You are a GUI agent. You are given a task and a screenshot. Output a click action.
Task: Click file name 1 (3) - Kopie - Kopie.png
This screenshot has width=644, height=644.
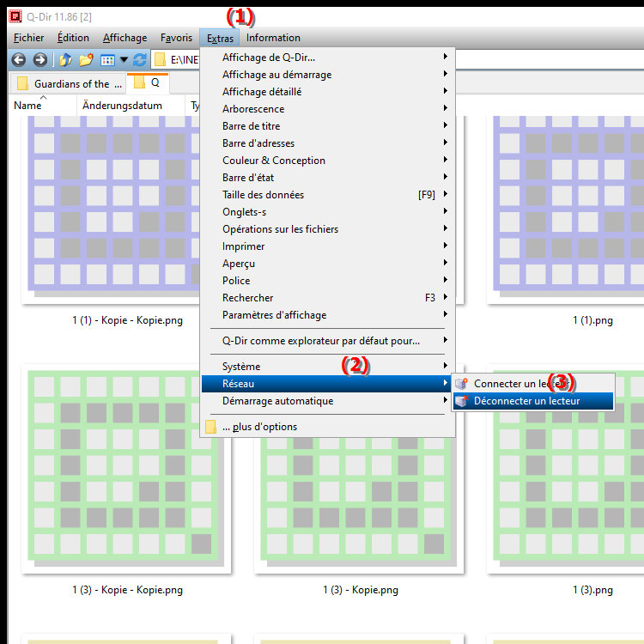127,590
